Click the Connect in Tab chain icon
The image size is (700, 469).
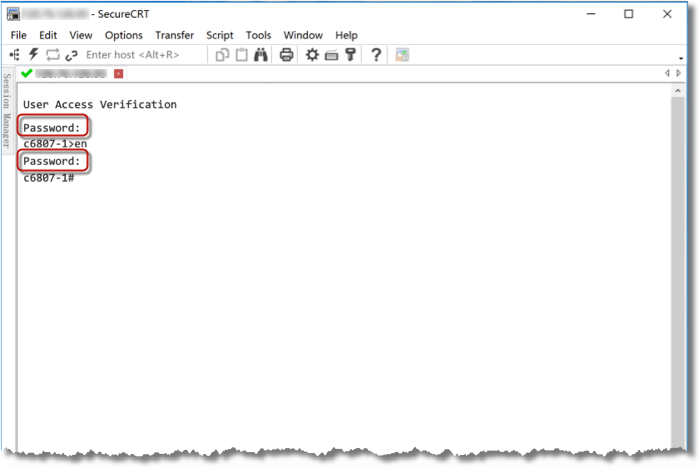click(x=71, y=55)
